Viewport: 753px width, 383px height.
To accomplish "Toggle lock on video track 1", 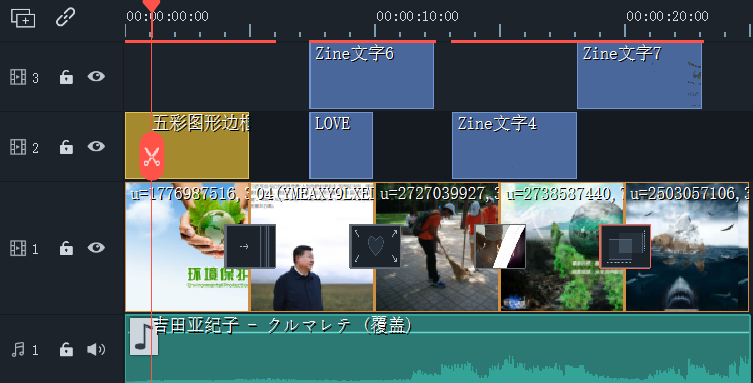I will [x=66, y=248].
